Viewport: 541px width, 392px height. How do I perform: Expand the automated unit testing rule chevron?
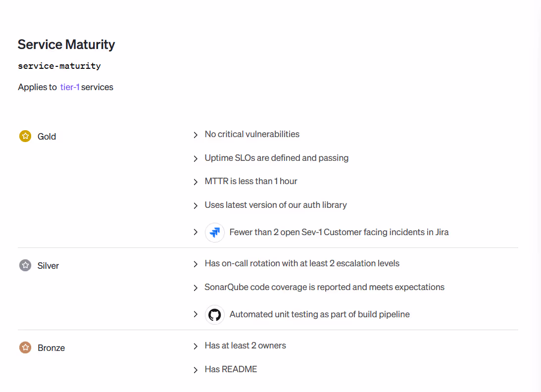pos(196,314)
